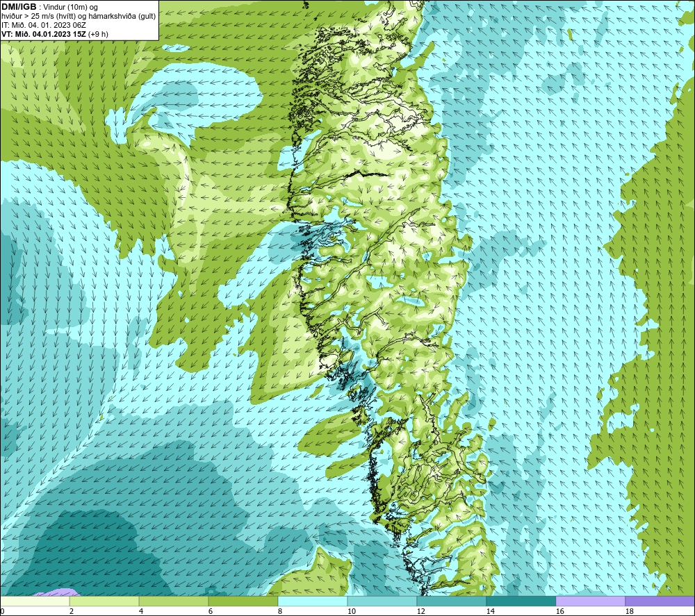
Task: Click scale label '14'
Action: [490, 611]
